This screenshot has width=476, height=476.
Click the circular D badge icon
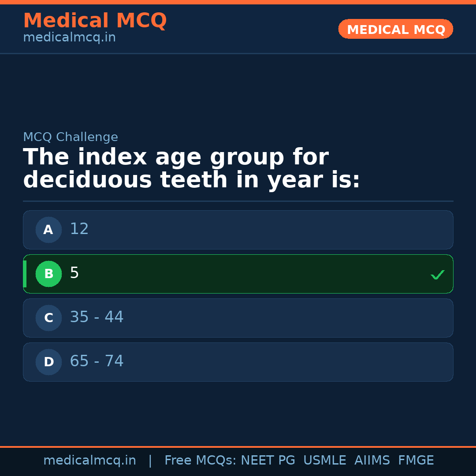pyautogui.click(x=48, y=362)
